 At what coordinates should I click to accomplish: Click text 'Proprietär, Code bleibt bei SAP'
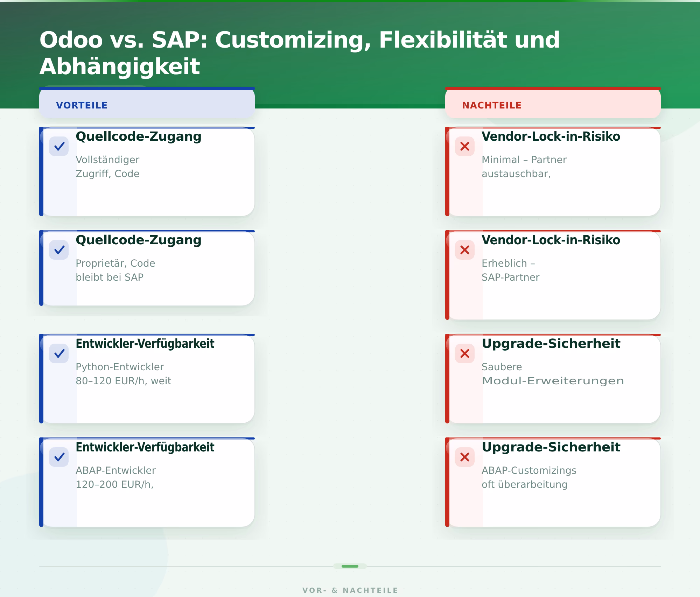(x=115, y=270)
